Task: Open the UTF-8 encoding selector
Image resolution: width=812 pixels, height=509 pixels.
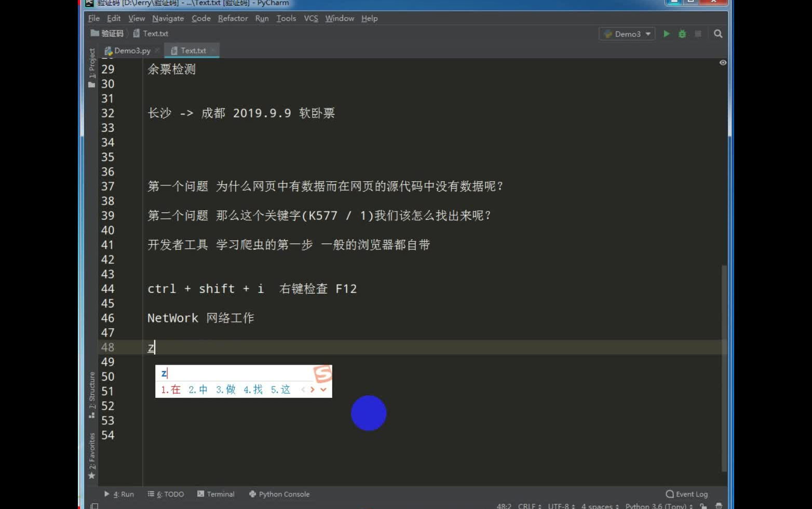Action: pos(560,505)
